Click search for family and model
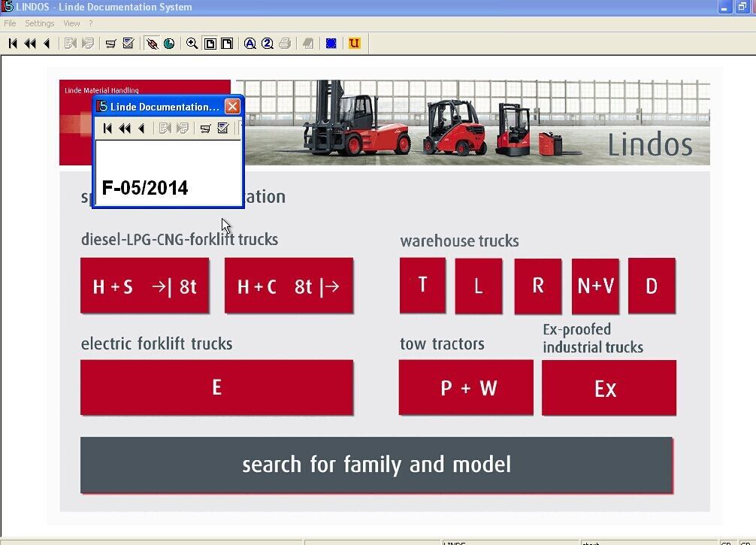 click(376, 465)
